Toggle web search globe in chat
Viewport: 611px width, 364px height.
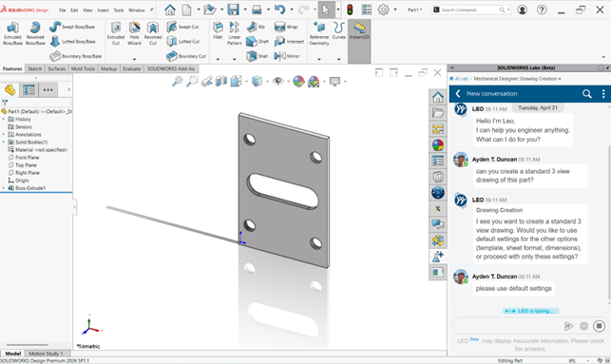[583, 326]
